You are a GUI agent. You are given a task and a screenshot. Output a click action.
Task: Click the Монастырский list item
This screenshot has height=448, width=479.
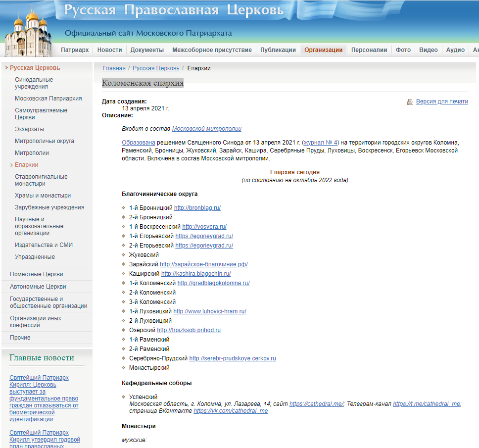click(149, 368)
